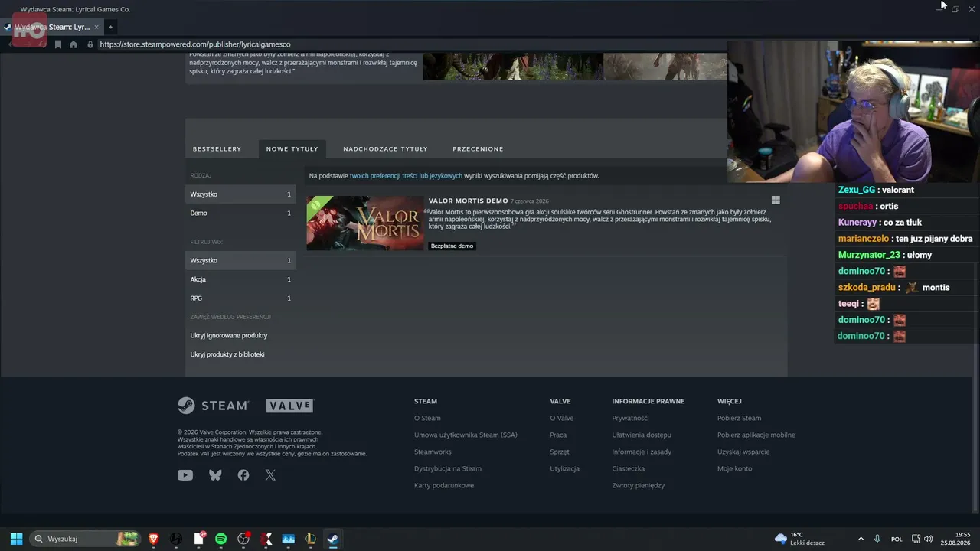Click the POL keyboard language indicator

(x=897, y=539)
